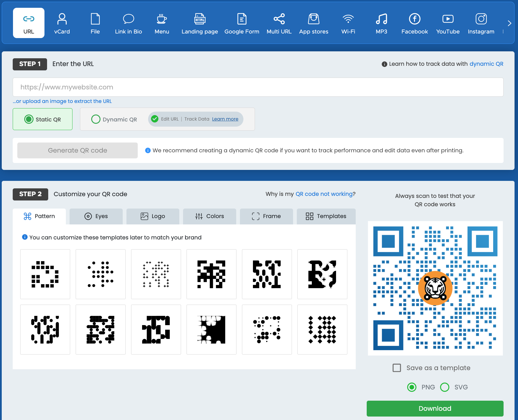
Task: Select the rounded vertical bars pattern thumbnail
Action: [x=267, y=274]
